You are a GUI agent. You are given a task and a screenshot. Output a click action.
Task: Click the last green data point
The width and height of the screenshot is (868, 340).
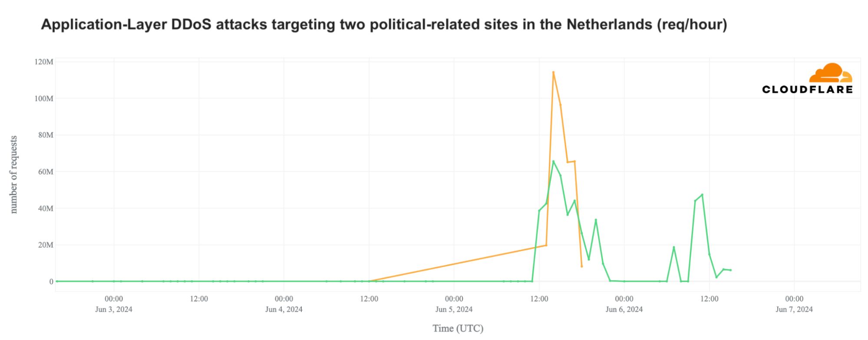pos(731,270)
